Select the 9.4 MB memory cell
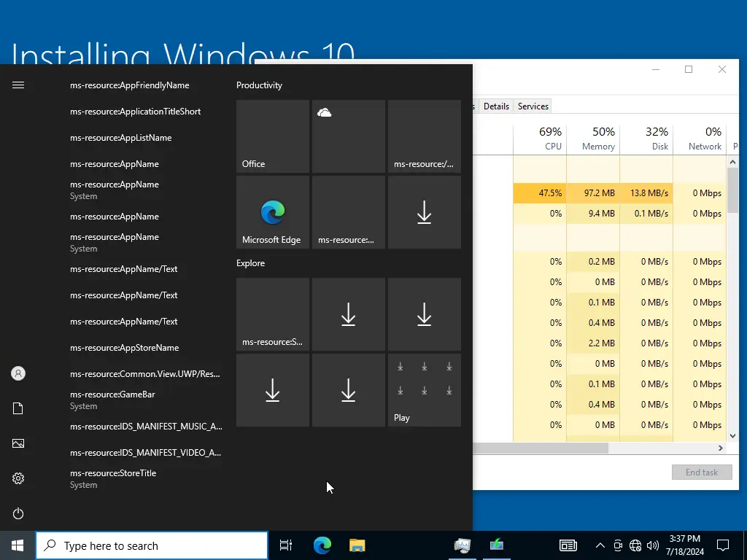747x560 pixels. 593,214
